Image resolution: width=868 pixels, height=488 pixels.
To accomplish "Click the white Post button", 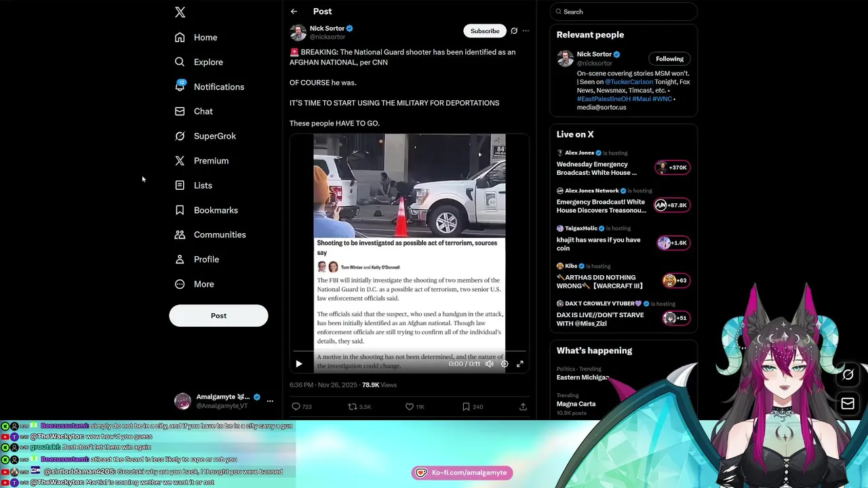I will 218,315.
